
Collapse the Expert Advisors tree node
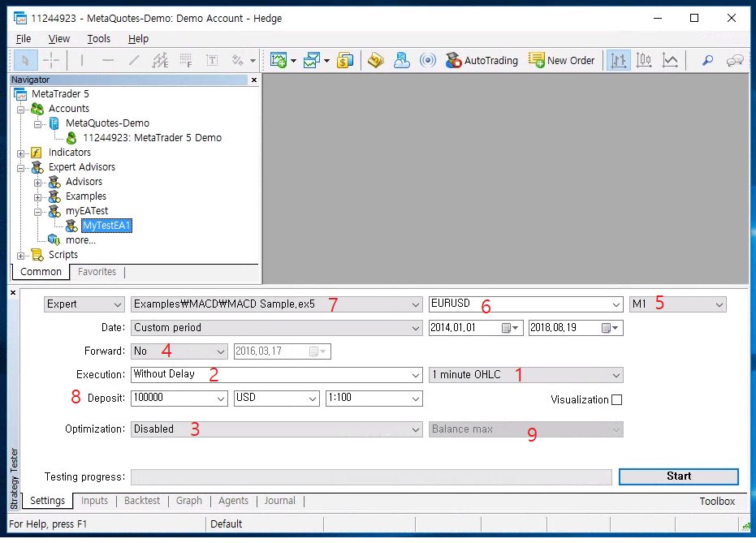(x=21, y=168)
